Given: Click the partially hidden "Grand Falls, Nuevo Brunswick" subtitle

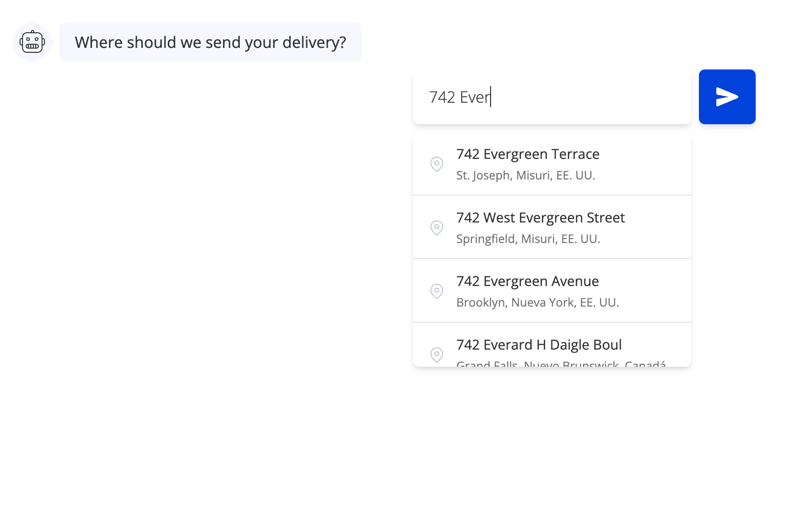Looking at the screenshot, I should pyautogui.click(x=561, y=363).
